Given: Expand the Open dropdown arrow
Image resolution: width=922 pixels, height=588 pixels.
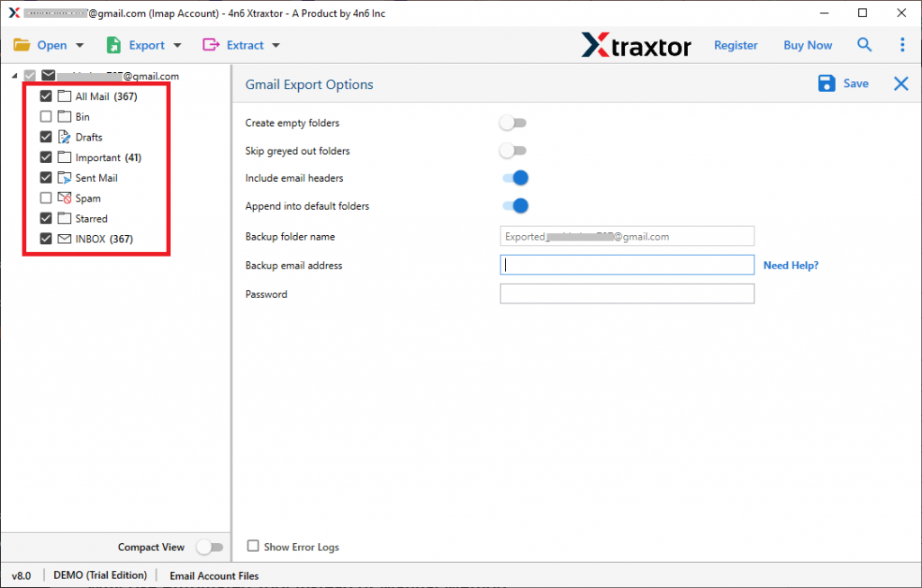Looking at the screenshot, I should (80, 45).
